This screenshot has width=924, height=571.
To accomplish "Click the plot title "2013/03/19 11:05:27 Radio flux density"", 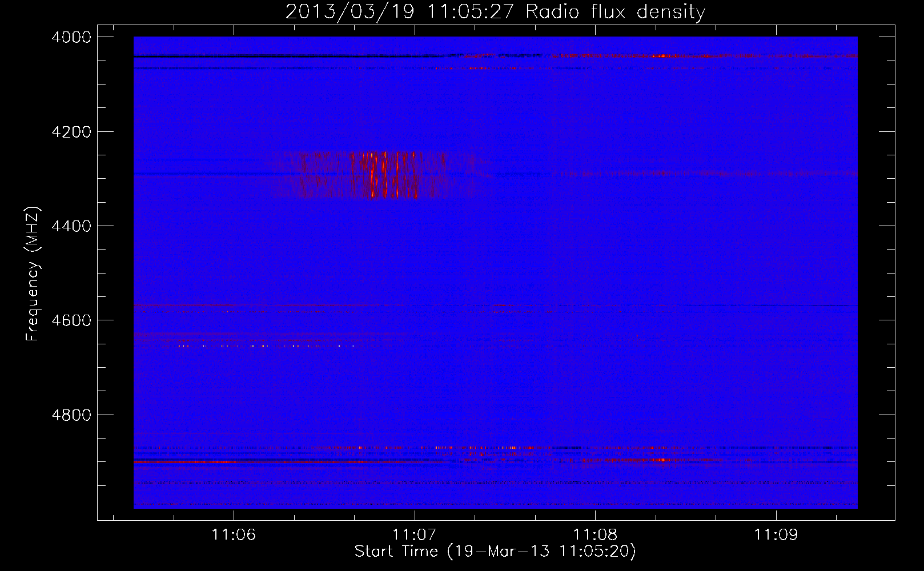I will click(495, 12).
